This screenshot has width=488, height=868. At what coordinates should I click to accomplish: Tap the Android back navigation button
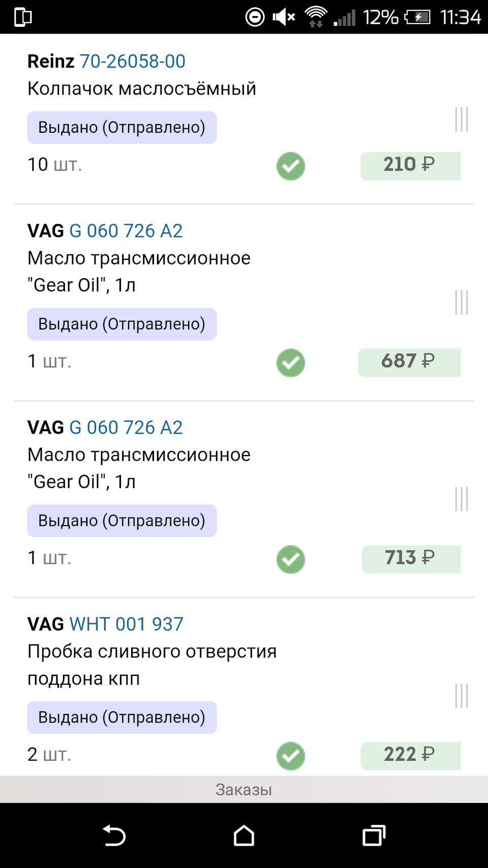tap(114, 835)
